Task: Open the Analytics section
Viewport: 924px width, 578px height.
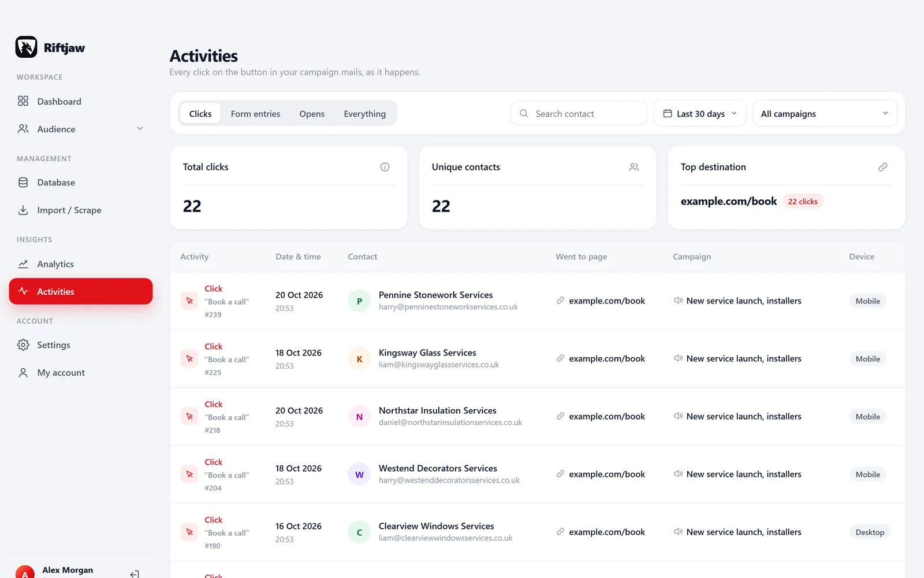Action: [x=81, y=264]
